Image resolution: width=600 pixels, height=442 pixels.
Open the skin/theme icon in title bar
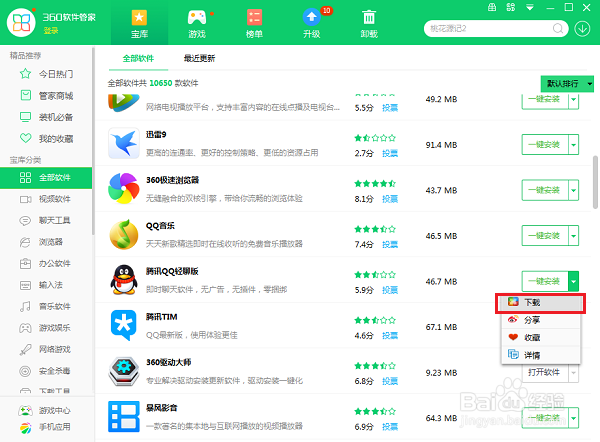click(511, 7)
